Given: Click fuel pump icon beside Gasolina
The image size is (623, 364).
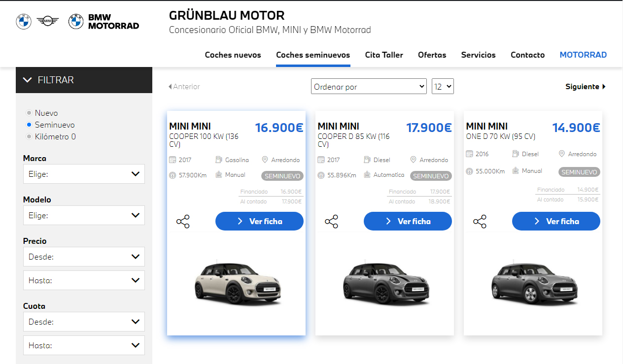Looking at the screenshot, I should click(219, 160).
